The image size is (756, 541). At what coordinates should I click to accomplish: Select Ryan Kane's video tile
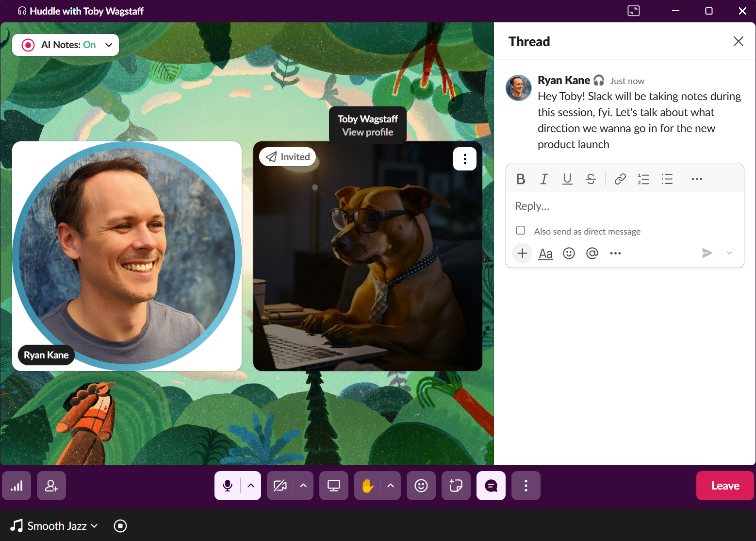coord(127,256)
